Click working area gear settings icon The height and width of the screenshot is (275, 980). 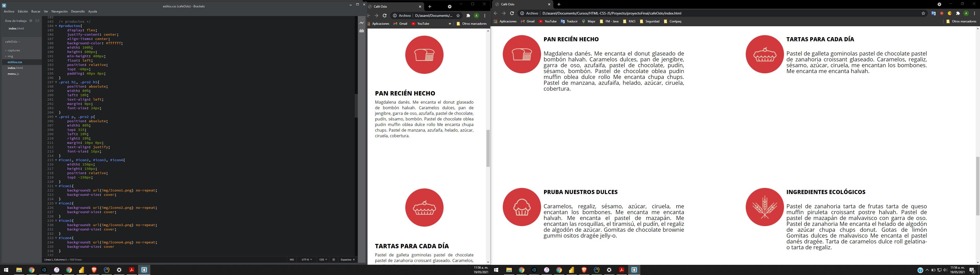click(31, 21)
